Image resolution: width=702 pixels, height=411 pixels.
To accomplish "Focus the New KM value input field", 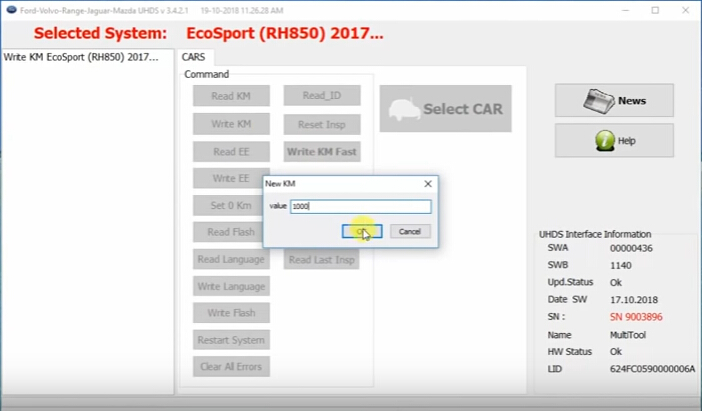I will tap(360, 206).
